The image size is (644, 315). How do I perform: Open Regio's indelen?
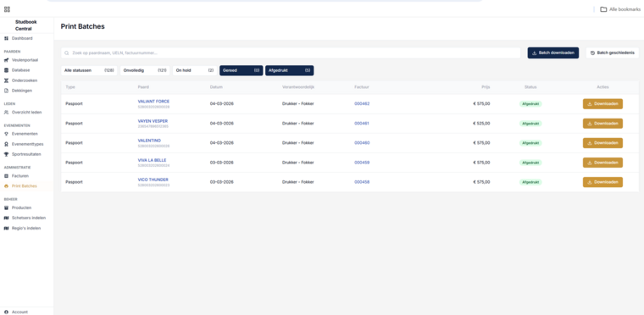coord(26,228)
